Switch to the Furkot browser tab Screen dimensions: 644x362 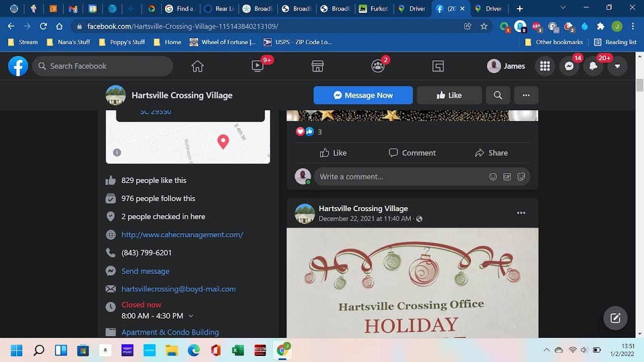373,9
